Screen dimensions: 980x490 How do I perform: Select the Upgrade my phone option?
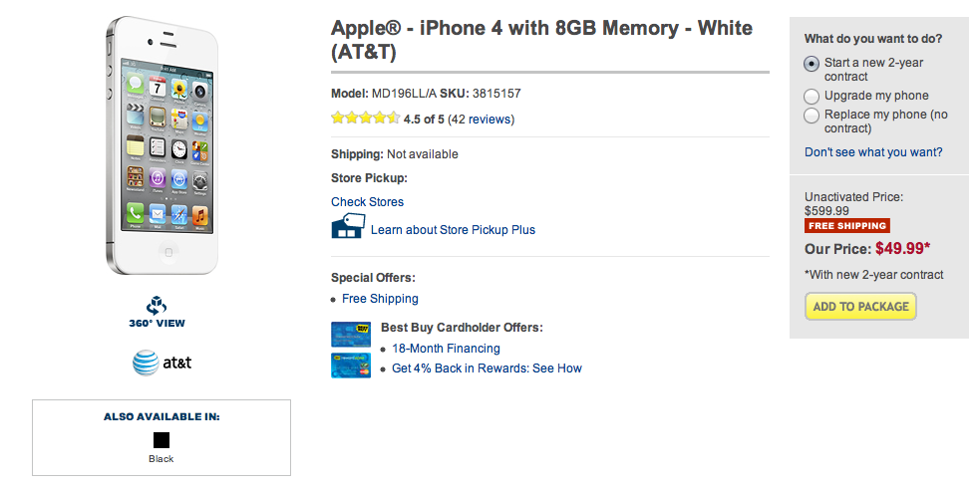tap(812, 97)
